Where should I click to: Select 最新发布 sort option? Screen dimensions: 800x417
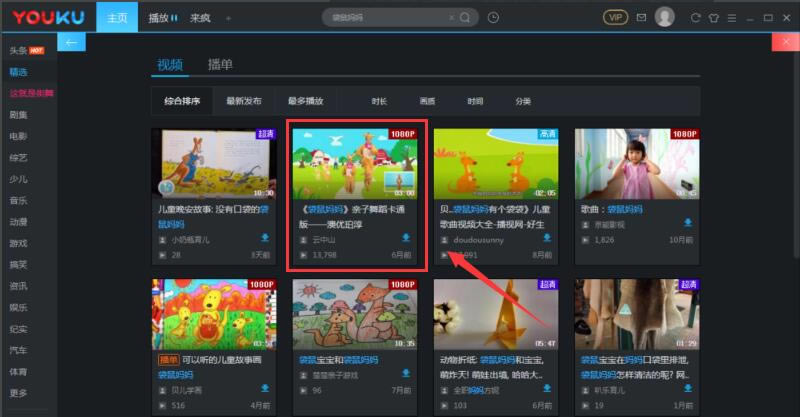pos(243,101)
